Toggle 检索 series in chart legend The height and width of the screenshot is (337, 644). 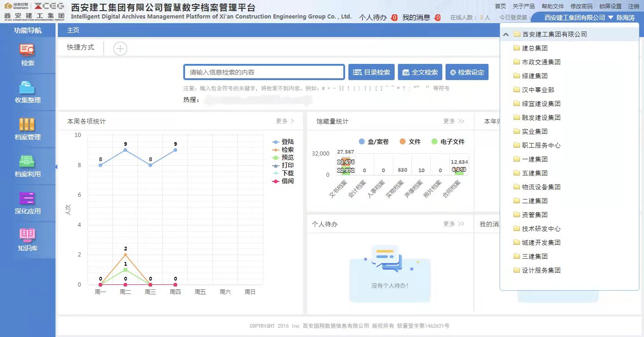coord(283,150)
